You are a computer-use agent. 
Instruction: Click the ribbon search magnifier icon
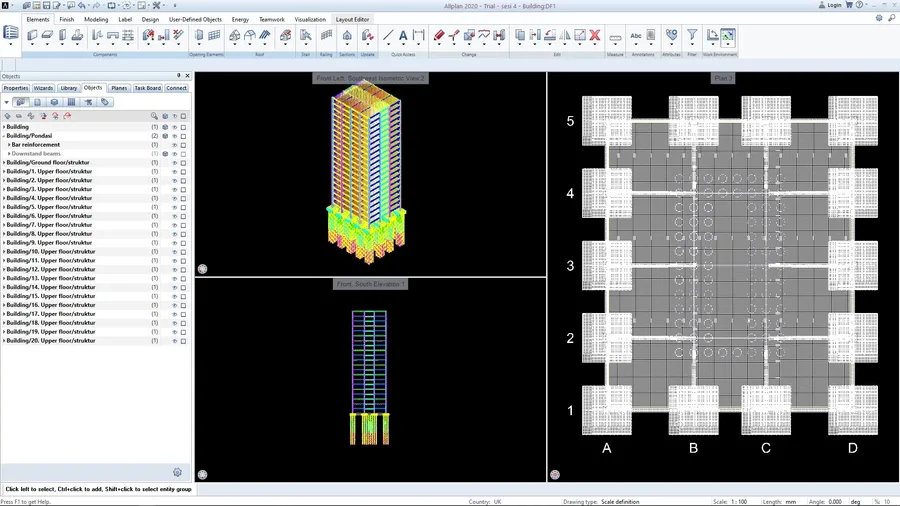(891, 18)
